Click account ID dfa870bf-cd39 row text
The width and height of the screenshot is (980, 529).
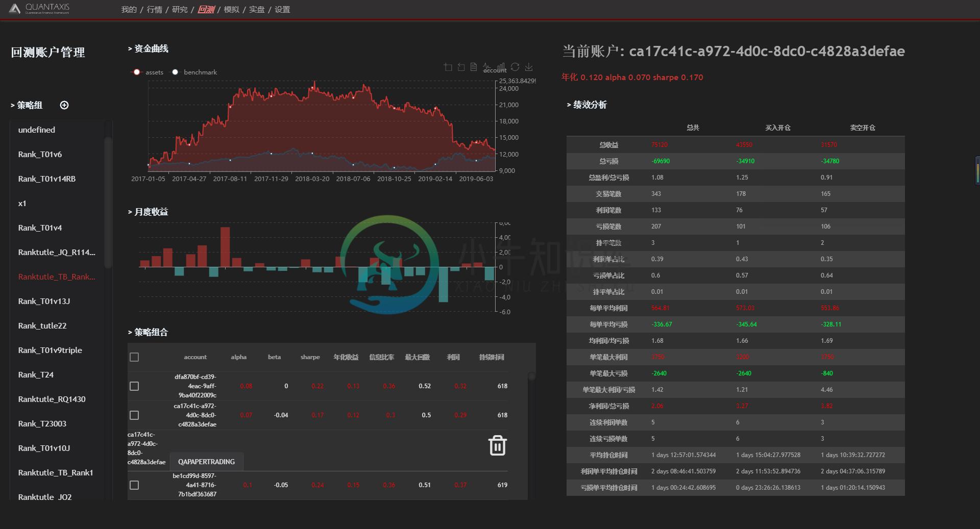pyautogui.click(x=196, y=386)
